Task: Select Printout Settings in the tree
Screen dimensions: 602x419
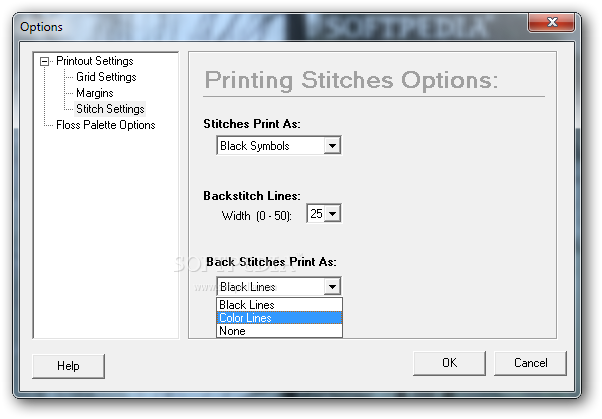Action: pos(94,61)
